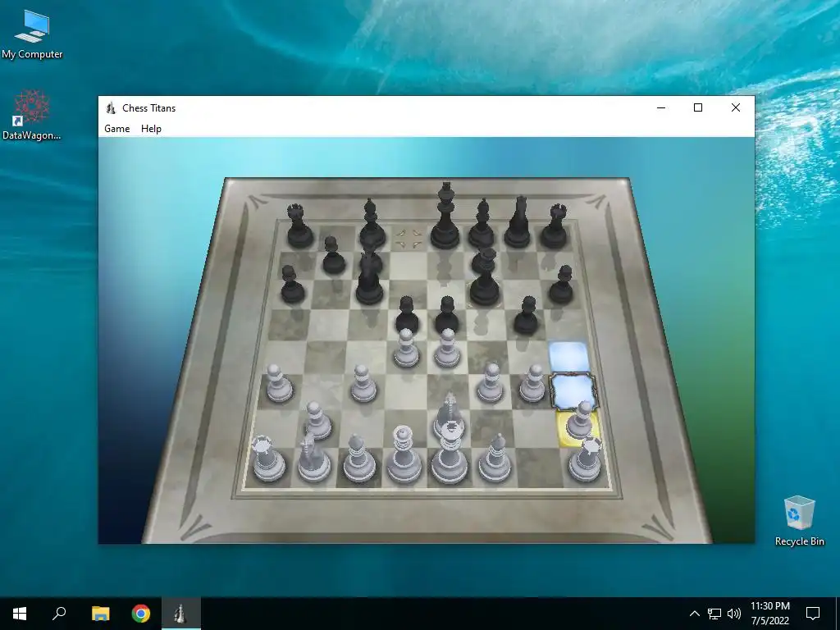This screenshot has height=630, width=840.
Task: Click the black rook on h8
Action: coord(555,226)
